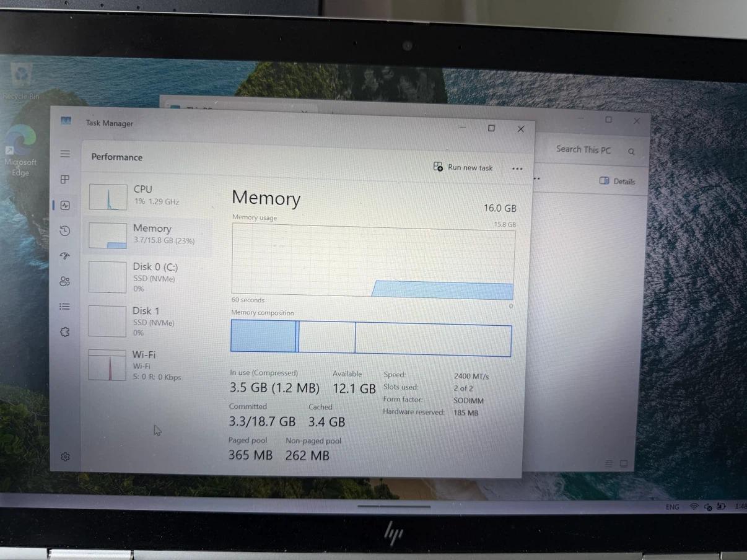Click the ENG language indicator in taskbar

click(x=672, y=507)
